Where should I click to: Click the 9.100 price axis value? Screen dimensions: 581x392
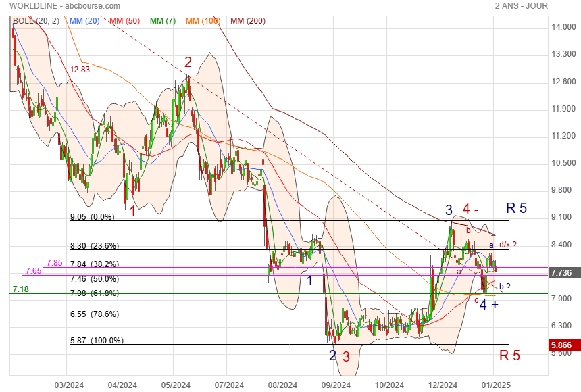point(563,217)
